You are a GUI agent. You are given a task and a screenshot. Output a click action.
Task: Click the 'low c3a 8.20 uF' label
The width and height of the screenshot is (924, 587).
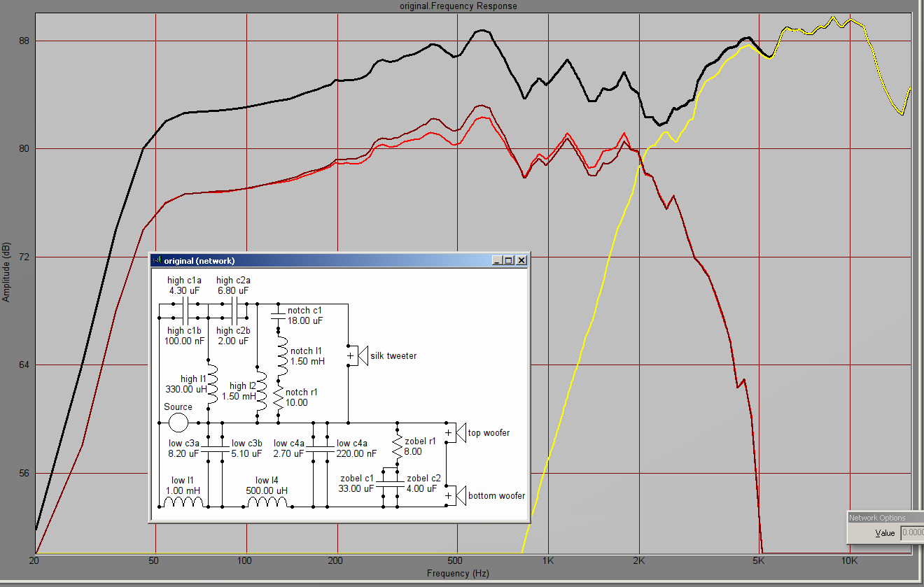pyautogui.click(x=183, y=448)
